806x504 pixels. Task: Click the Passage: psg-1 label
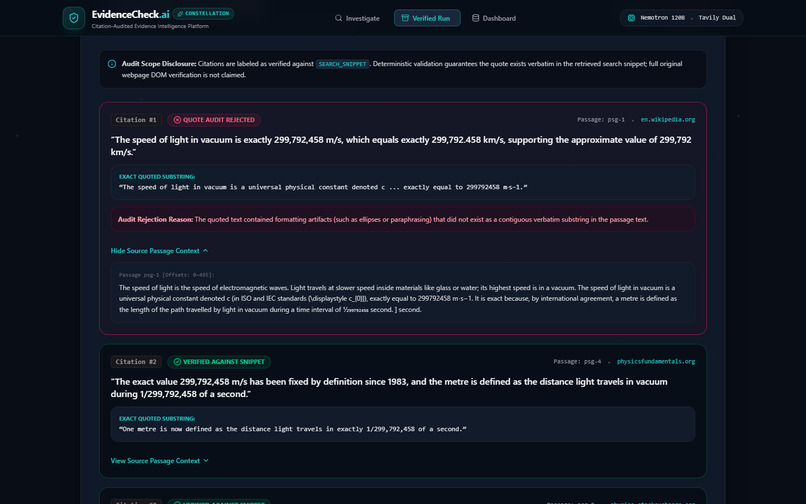pyautogui.click(x=601, y=119)
